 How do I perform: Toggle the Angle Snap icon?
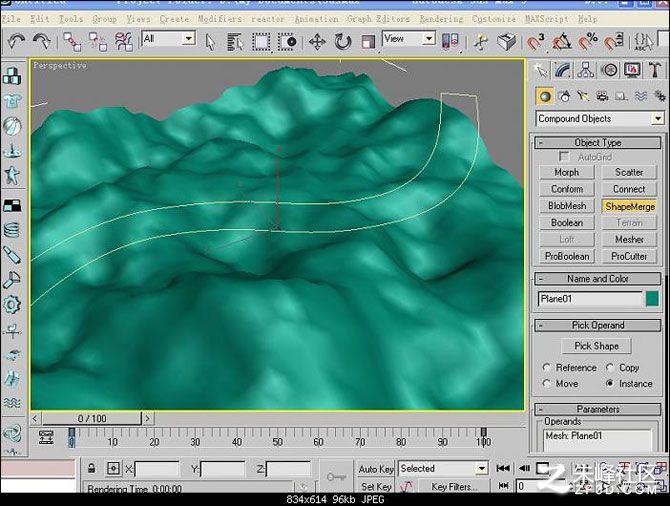(x=561, y=42)
